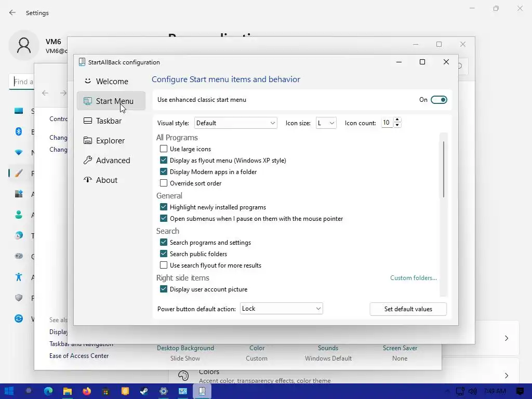Open the About section
This screenshot has height=399, width=532.
pyautogui.click(x=111, y=180)
